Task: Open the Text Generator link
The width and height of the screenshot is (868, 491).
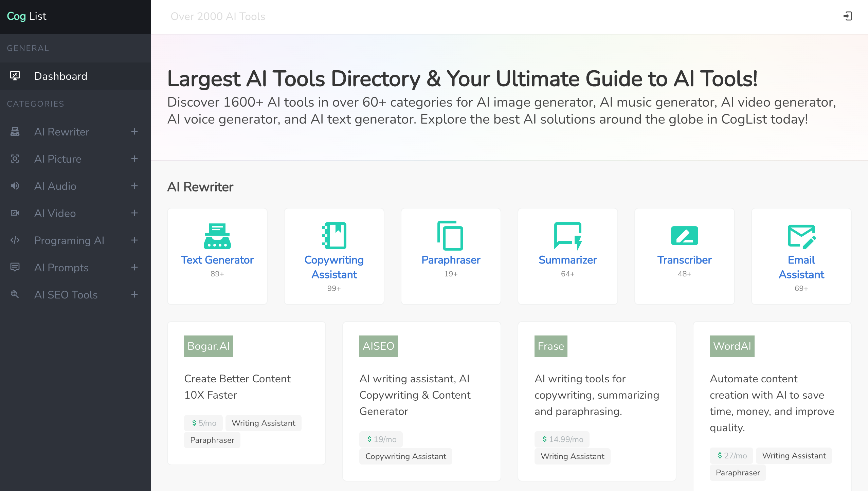Action: tap(217, 260)
